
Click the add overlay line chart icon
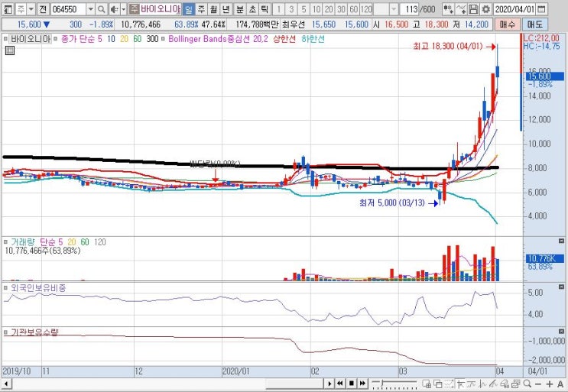click(461, 9)
